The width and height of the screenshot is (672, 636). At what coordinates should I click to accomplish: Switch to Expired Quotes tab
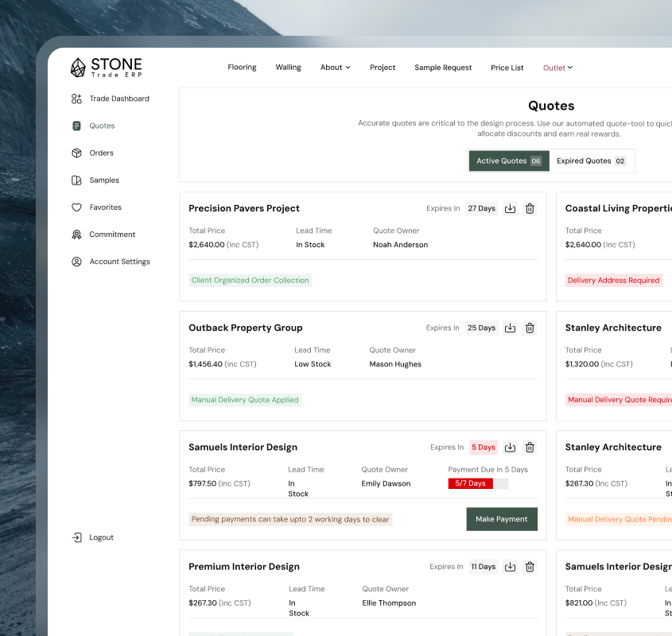[591, 161]
